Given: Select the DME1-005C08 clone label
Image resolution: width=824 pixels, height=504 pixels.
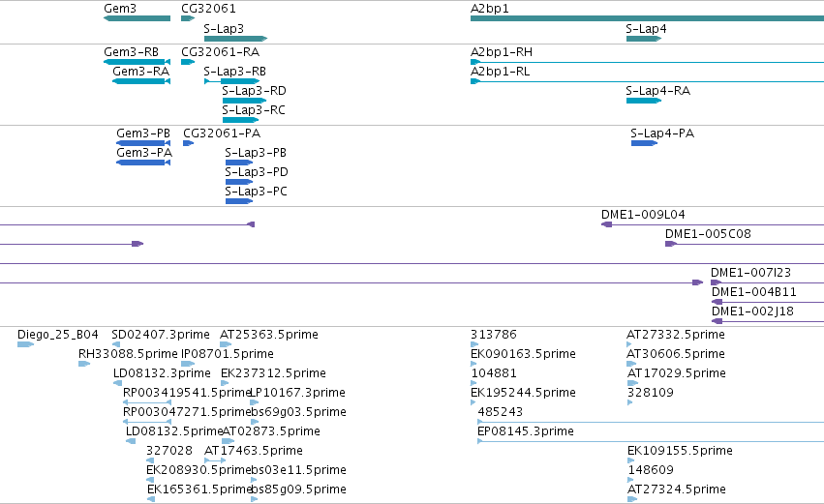Looking at the screenshot, I should coord(708,234).
